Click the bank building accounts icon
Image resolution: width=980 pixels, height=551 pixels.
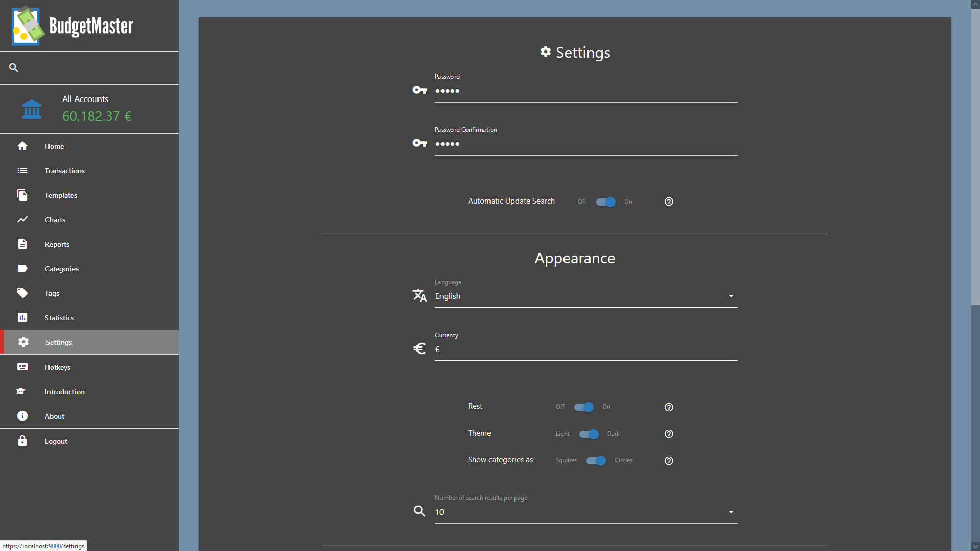click(x=32, y=109)
